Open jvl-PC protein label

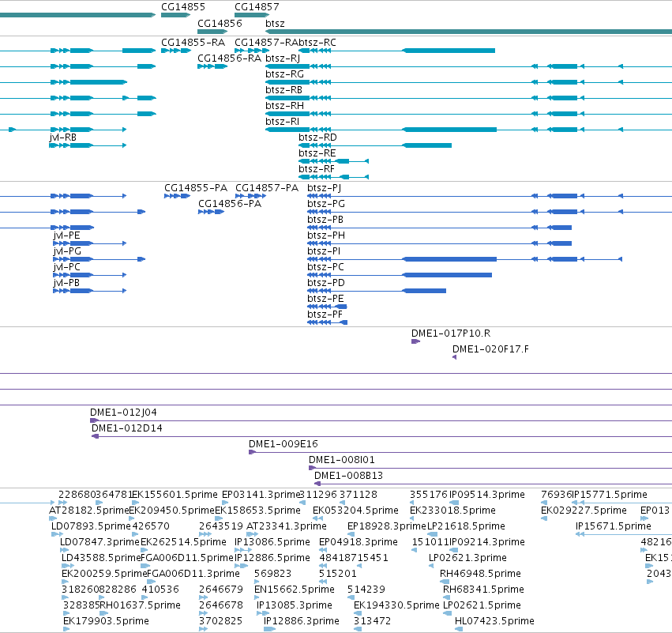pyautogui.click(x=66, y=267)
